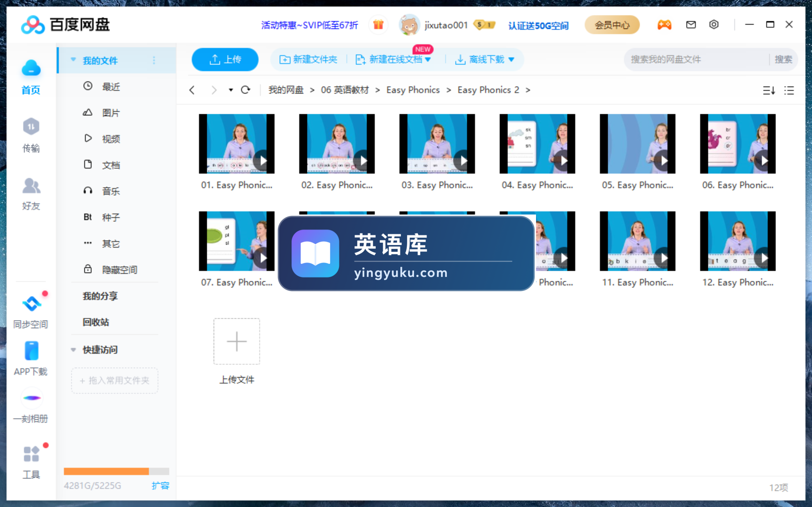Open the SVIP promotion link
This screenshot has height=507, width=812.
pos(309,25)
